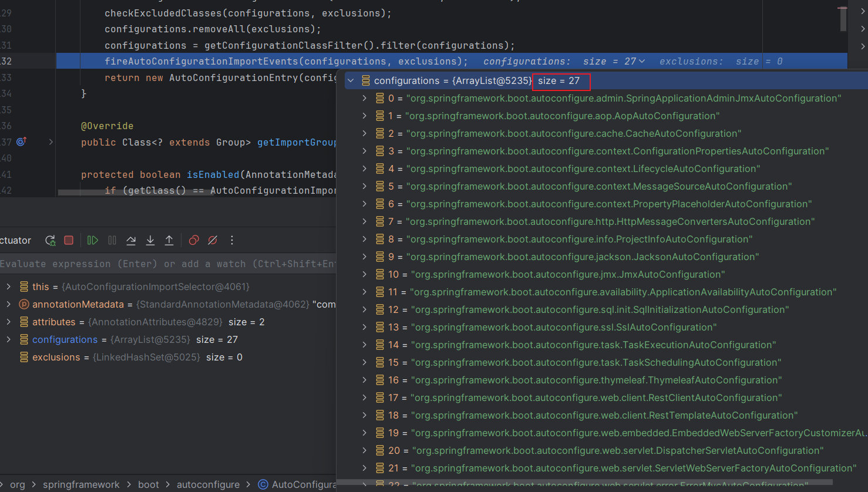
Task: Select PropertyPlaceholderAutoConfiguration entry text
Action: tap(609, 204)
